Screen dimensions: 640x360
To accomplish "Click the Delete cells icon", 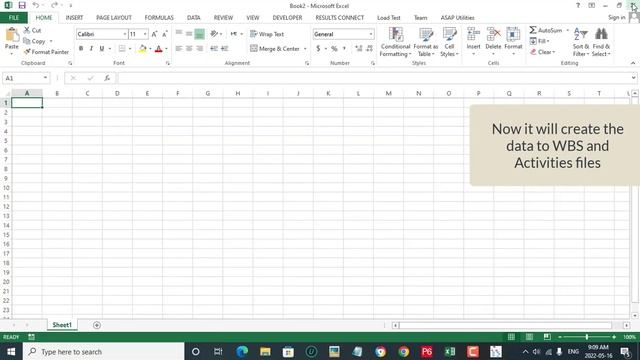I will point(493,34).
